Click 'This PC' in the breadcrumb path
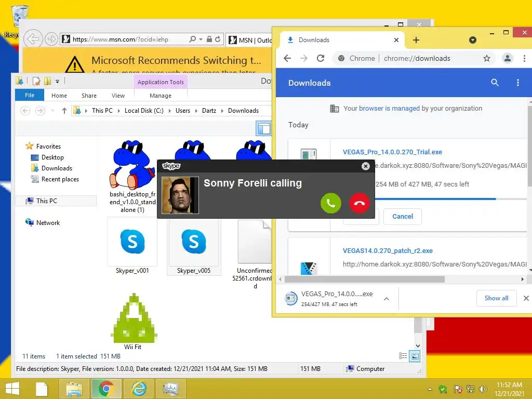This screenshot has width=532, height=399. 102,111
